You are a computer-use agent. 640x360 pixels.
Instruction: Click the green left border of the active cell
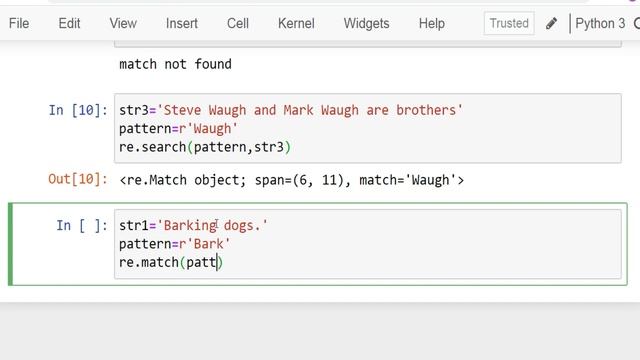click(x=10, y=244)
